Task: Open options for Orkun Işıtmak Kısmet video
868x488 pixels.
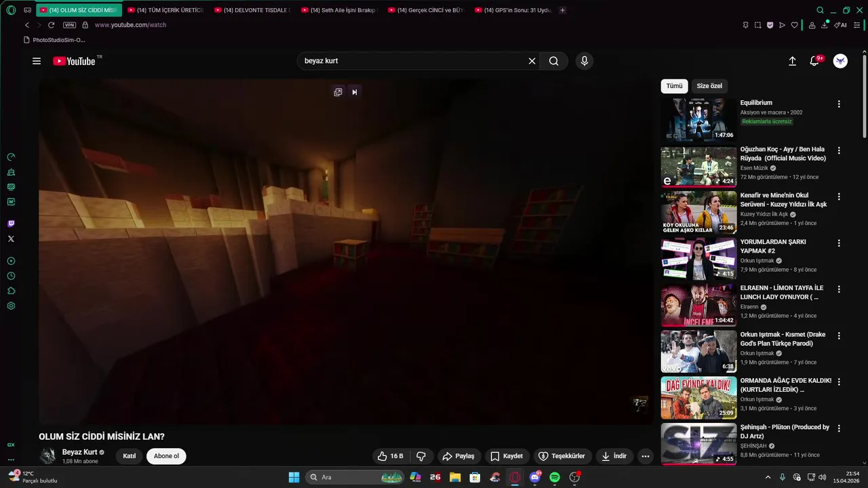Action: [839, 335]
